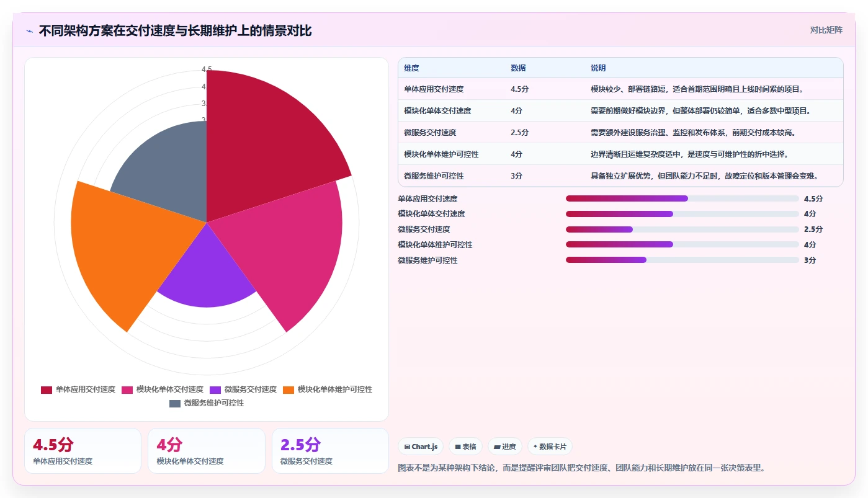Click the 进度 chip
Screen dimensions: 868x498
click(505, 447)
